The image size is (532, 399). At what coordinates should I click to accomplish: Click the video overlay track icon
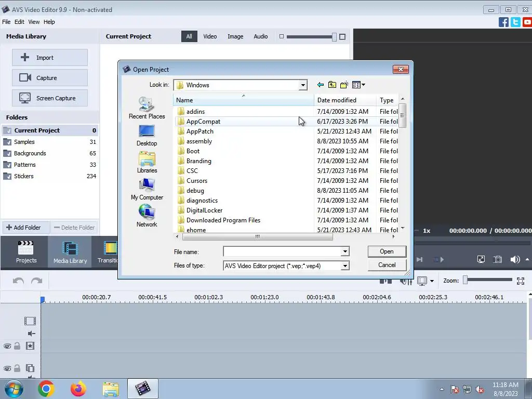tap(30, 368)
